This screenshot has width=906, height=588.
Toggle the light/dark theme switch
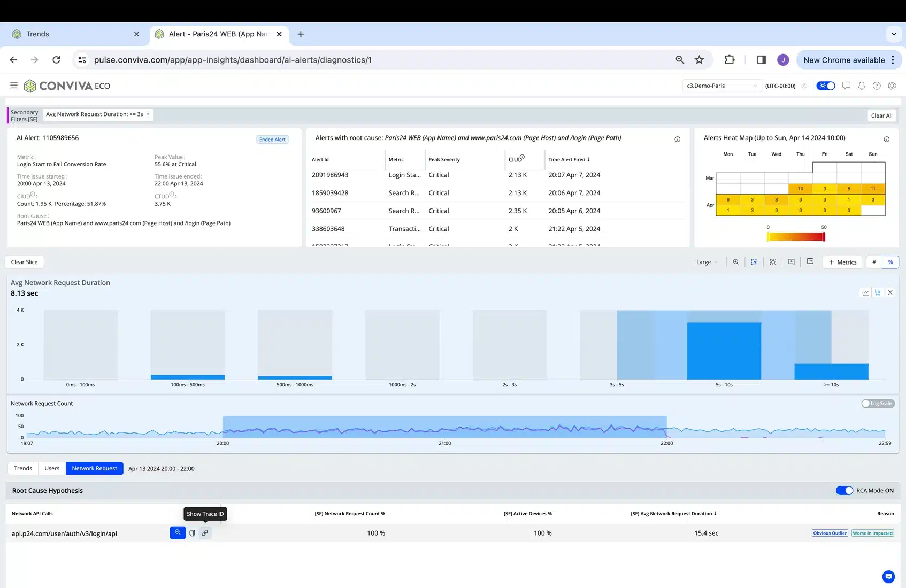click(x=825, y=86)
